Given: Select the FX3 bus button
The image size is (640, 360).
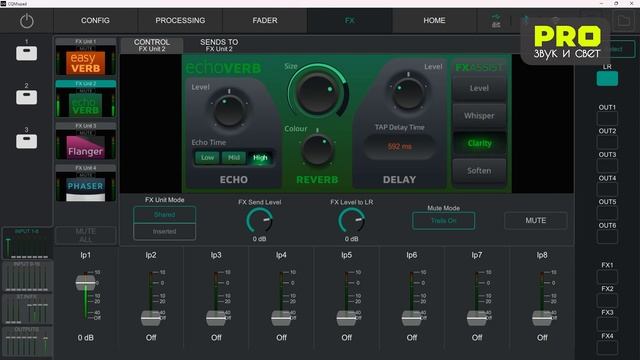Looking at the screenshot, I should (607, 324).
